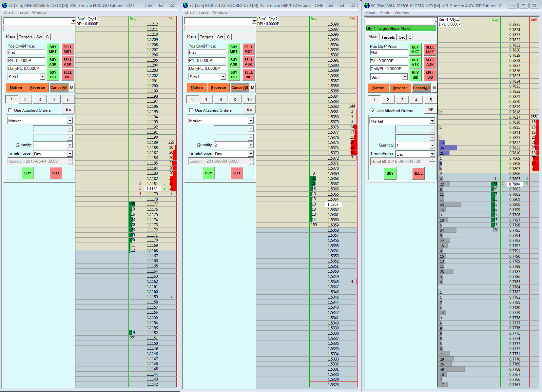This screenshot has width=542, height=392.
Task: Open Sim1 account dropdown in GBP/USD window
Action: 223,77
